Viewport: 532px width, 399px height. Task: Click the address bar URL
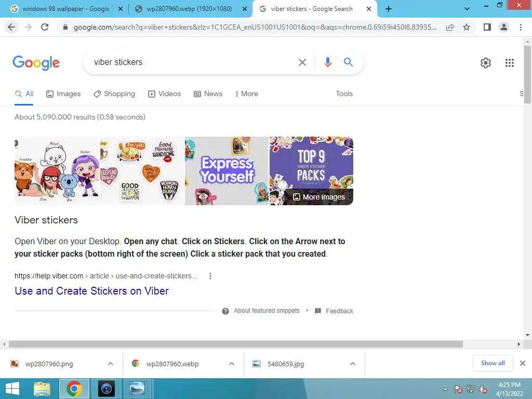coord(255,27)
